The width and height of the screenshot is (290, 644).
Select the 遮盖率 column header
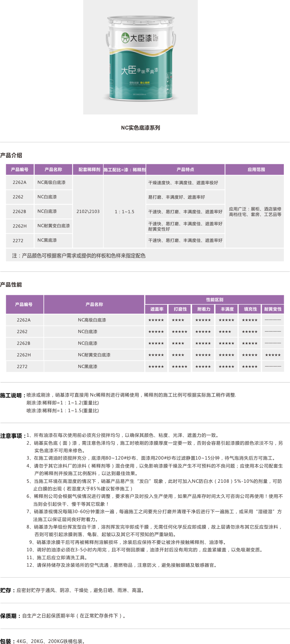click(x=157, y=309)
